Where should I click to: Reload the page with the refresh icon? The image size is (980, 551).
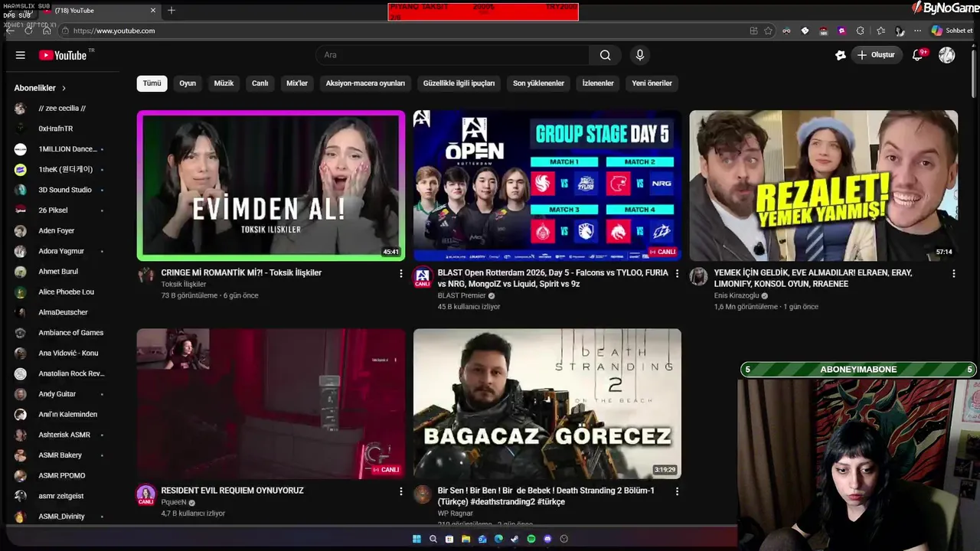click(x=28, y=31)
